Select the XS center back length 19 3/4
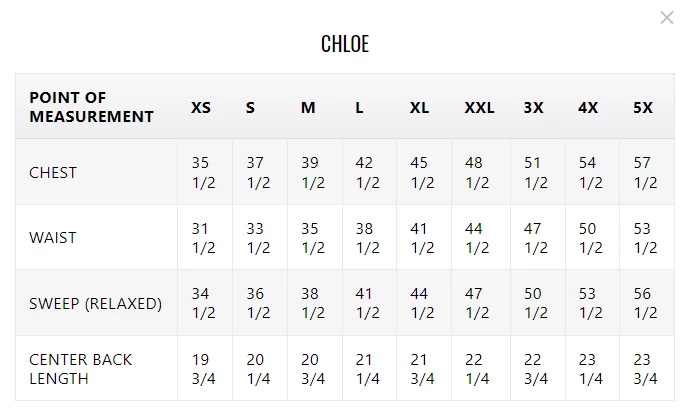 (x=203, y=369)
